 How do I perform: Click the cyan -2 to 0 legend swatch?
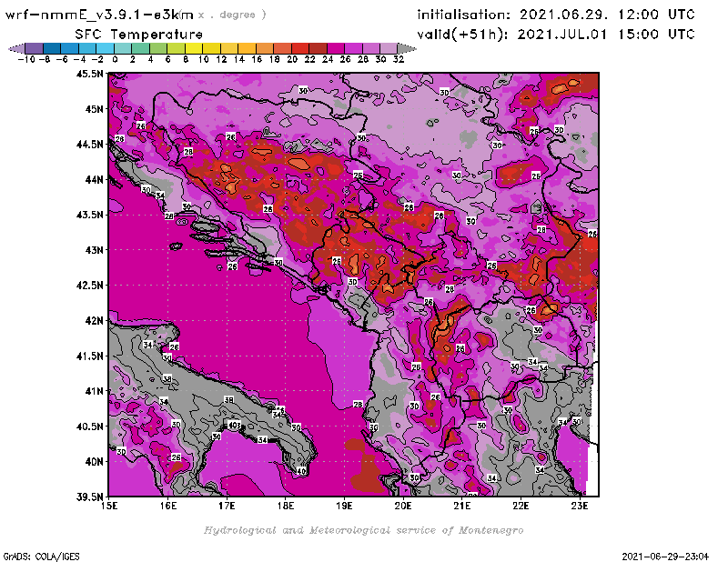coord(105,48)
